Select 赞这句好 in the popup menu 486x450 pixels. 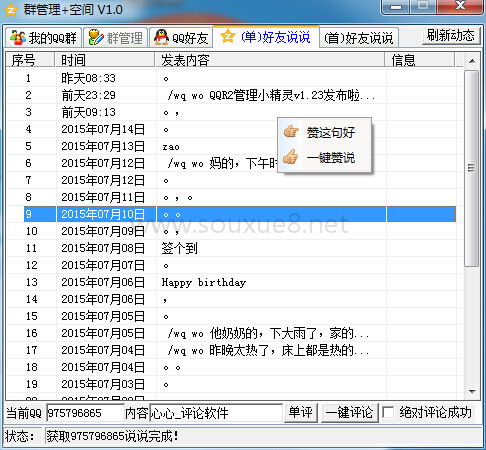click(x=331, y=132)
